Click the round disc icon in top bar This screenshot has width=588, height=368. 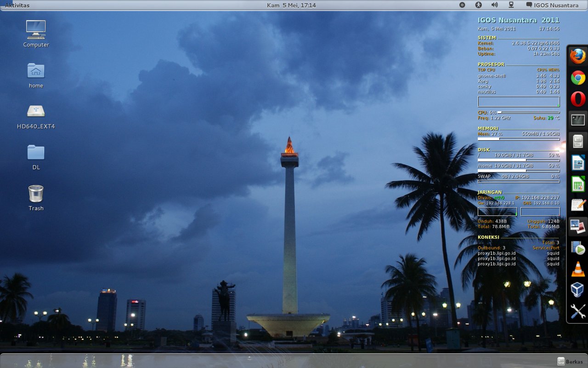point(462,5)
